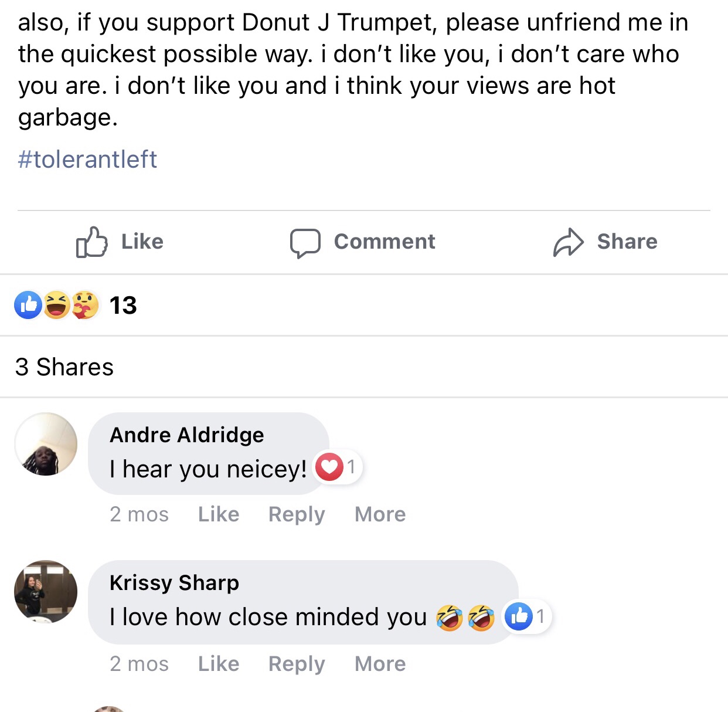
Task: Like Andre Aldridge's comment
Action: [x=218, y=514]
